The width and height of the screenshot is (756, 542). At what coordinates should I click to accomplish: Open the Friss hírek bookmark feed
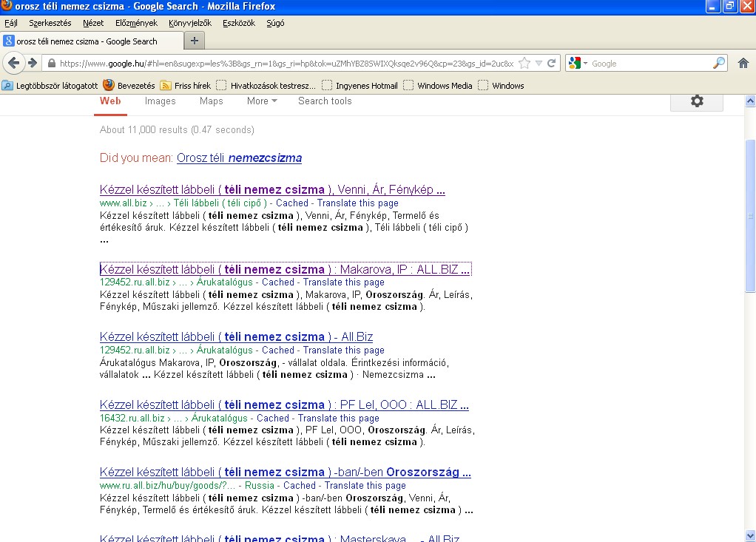[x=186, y=86]
